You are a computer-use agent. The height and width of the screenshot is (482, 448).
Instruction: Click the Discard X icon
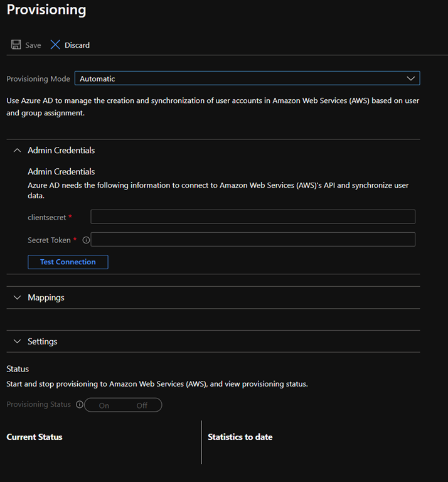pyautogui.click(x=55, y=45)
